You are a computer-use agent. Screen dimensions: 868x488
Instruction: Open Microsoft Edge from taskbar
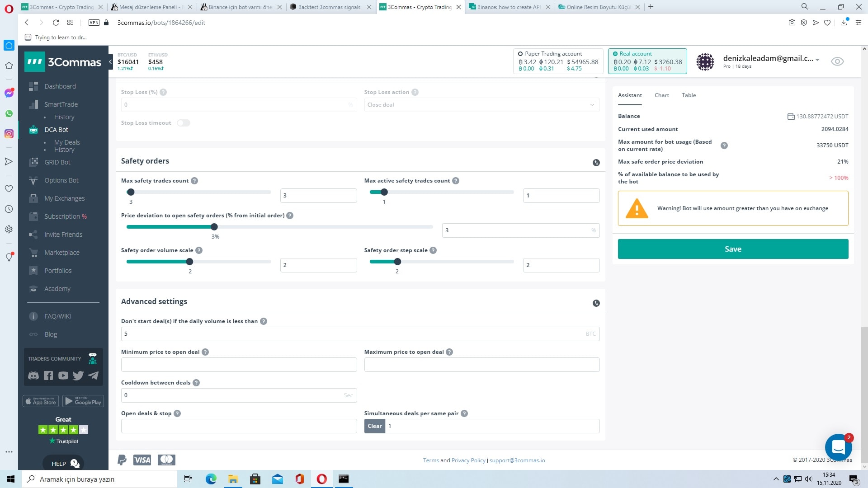(211, 479)
